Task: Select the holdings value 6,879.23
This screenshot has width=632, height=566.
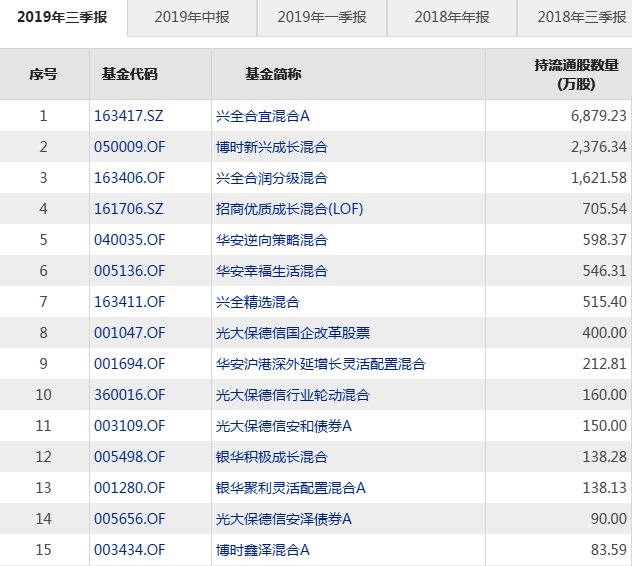Action: click(599, 116)
